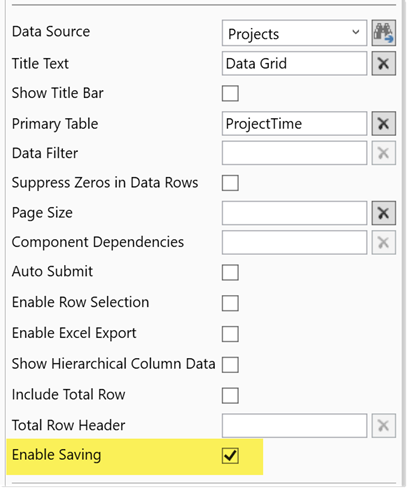The height and width of the screenshot is (489, 408).
Task: Click the greyed X beside Total Row Header
Action: [384, 425]
